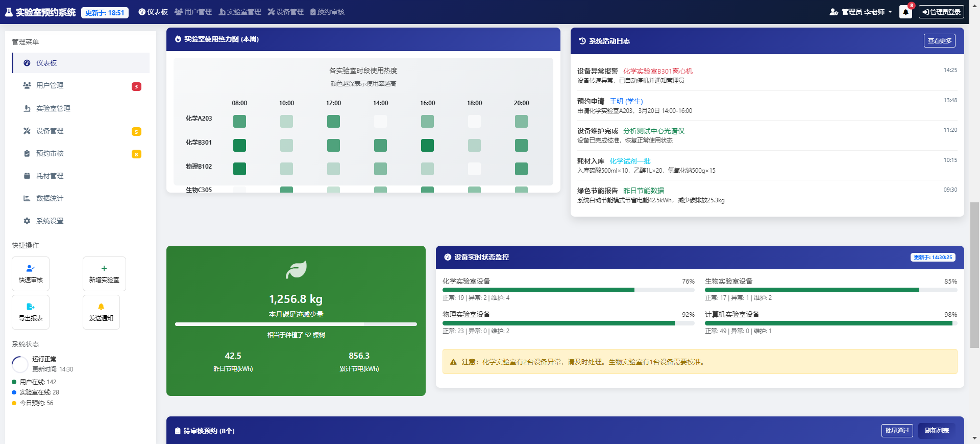980x444 pixels.
Task: Open 用户管理 in the top navigation
Action: click(x=193, y=12)
